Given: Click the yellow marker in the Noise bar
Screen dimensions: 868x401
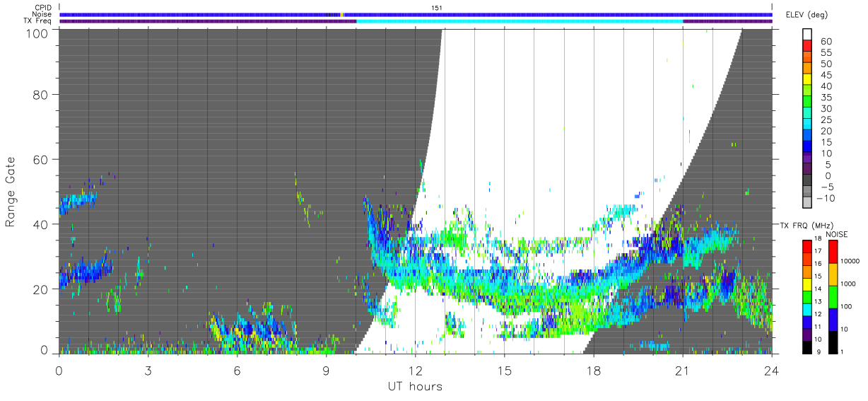Looking at the screenshot, I should (342, 14).
